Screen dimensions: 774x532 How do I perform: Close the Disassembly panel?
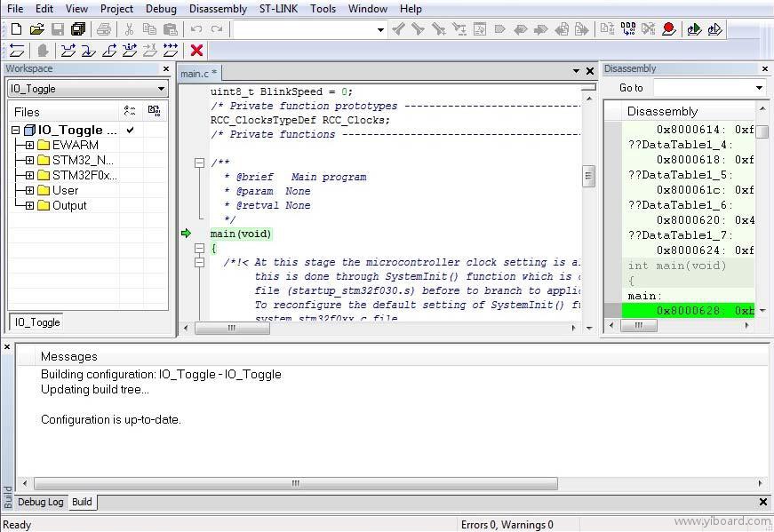click(765, 68)
